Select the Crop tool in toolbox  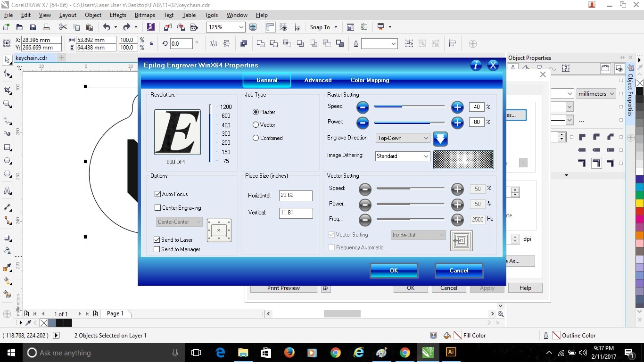[x=7, y=90]
